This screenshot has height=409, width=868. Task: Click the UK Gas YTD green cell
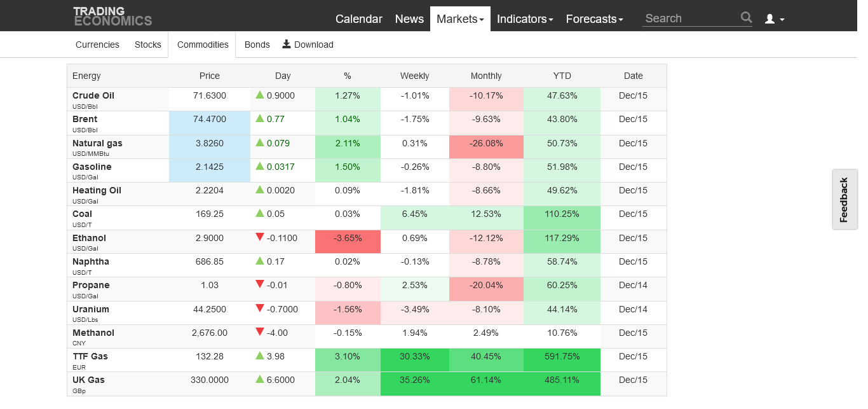click(x=562, y=380)
